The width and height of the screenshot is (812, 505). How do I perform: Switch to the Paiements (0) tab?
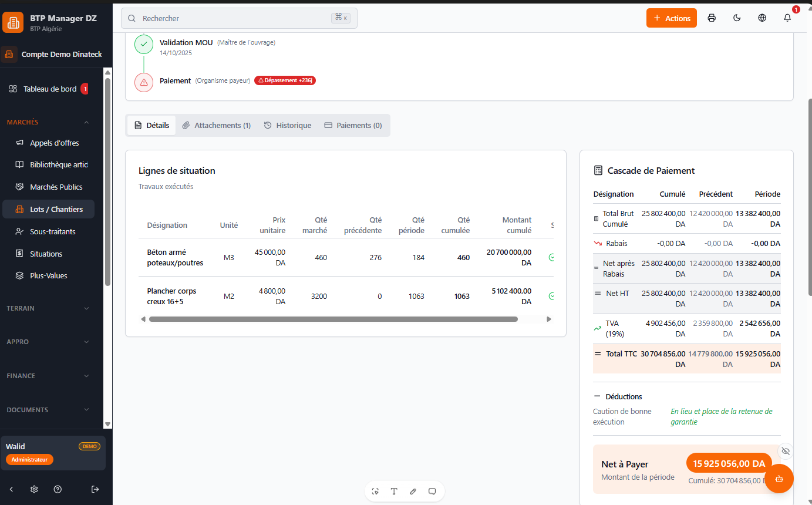353,125
